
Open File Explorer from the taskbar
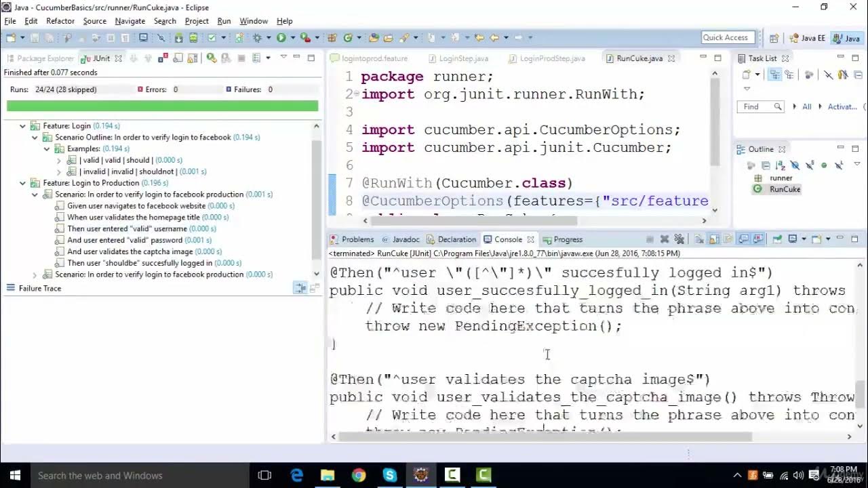pos(328,475)
